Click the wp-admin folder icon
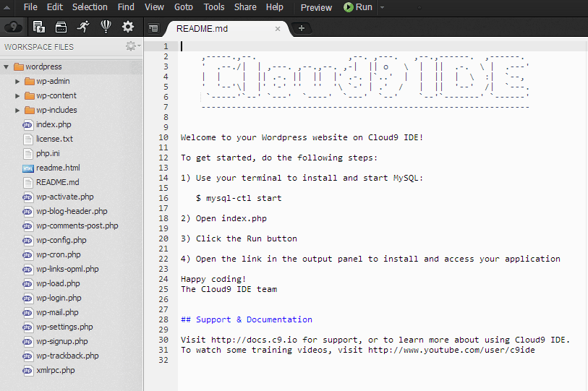 pos(30,82)
